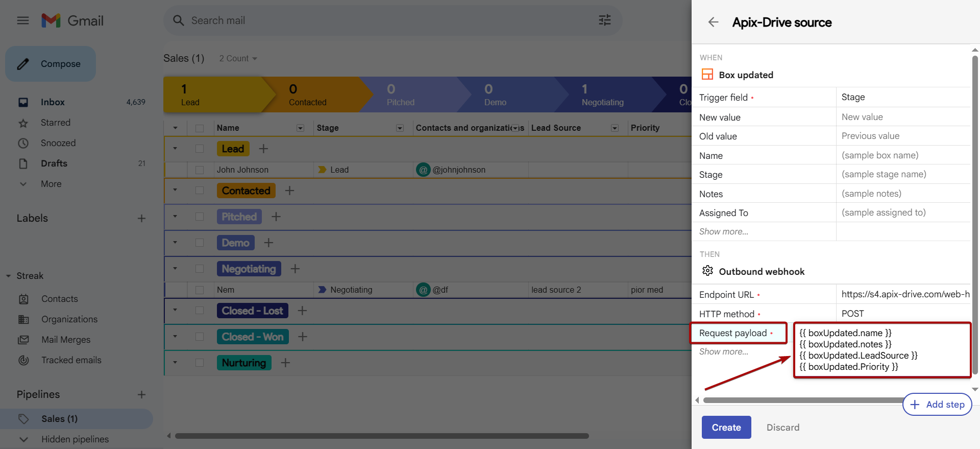Click the Compose pencil button
The image size is (980, 449).
(x=51, y=64)
